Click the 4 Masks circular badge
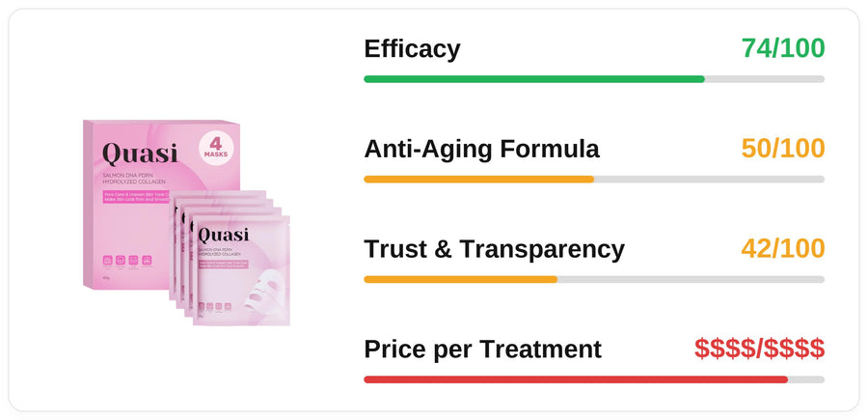 tap(216, 148)
